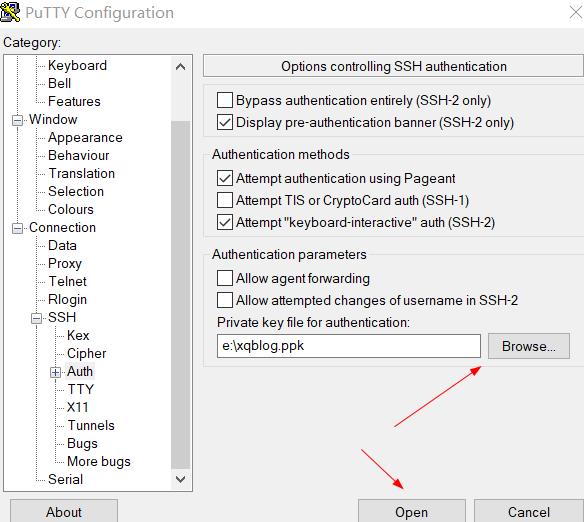Enable Attempt TIS or CryptoCard auth
Image resolution: width=584 pixels, height=522 pixels.
pyautogui.click(x=225, y=200)
